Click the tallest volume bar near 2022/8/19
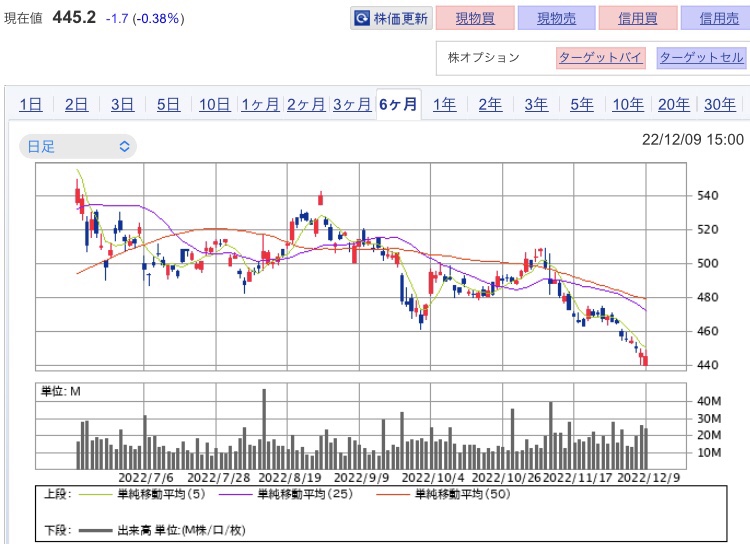 264,429
